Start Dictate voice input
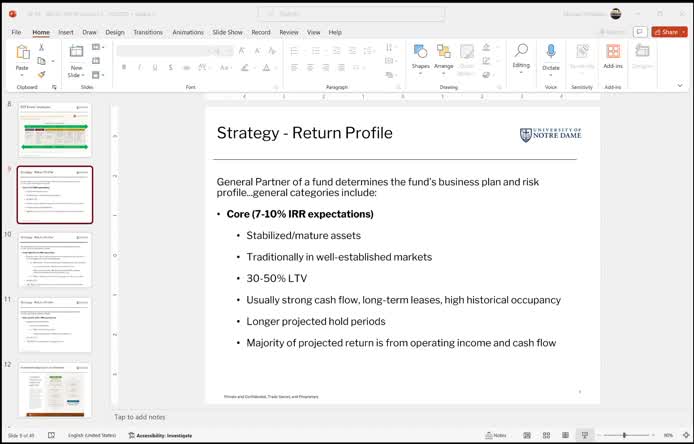 [550, 54]
